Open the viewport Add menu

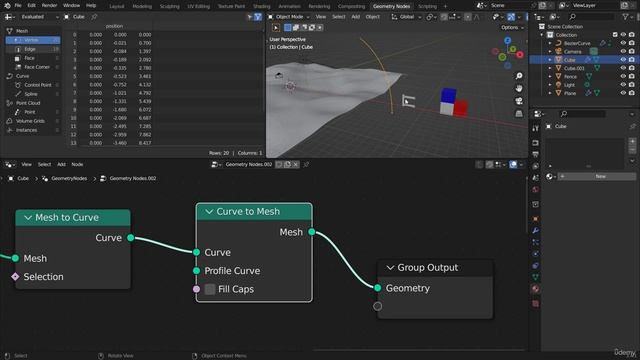356,17
